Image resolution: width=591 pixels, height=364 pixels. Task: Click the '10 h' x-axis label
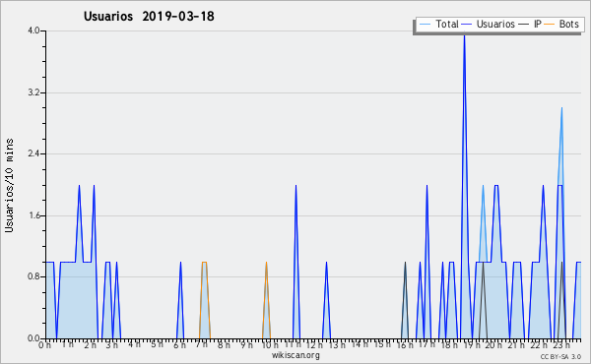[x=270, y=344]
